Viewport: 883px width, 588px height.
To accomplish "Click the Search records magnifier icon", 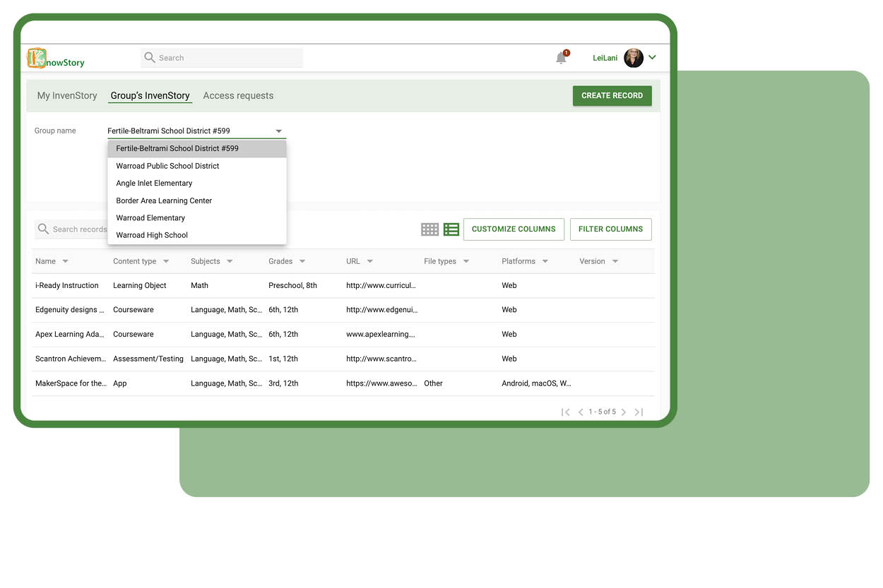I will 43,229.
